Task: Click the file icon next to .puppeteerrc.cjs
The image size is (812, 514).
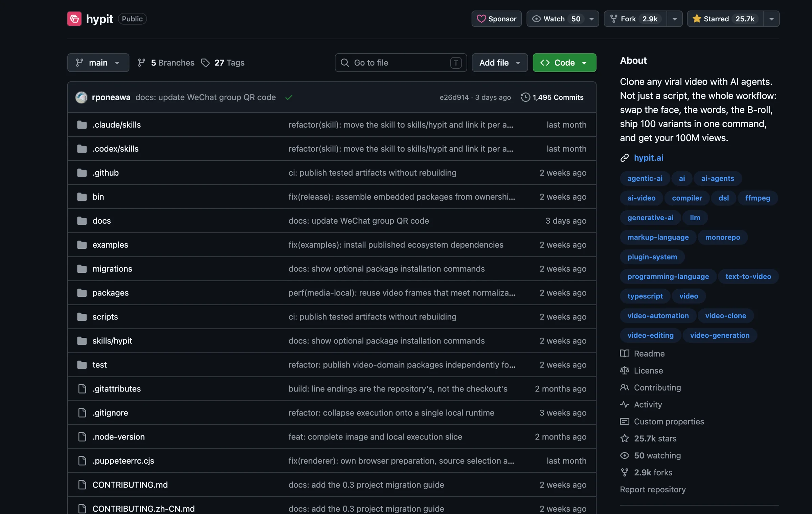Action: pos(82,461)
